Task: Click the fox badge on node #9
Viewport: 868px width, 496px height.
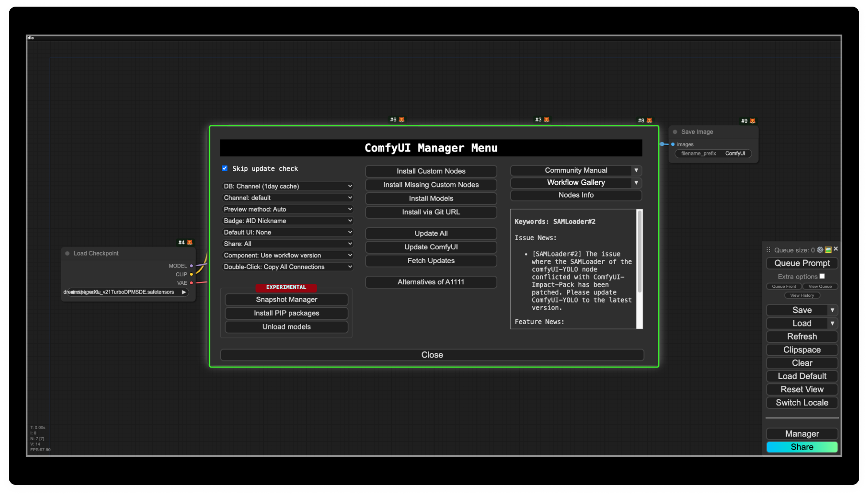Action: tap(752, 121)
